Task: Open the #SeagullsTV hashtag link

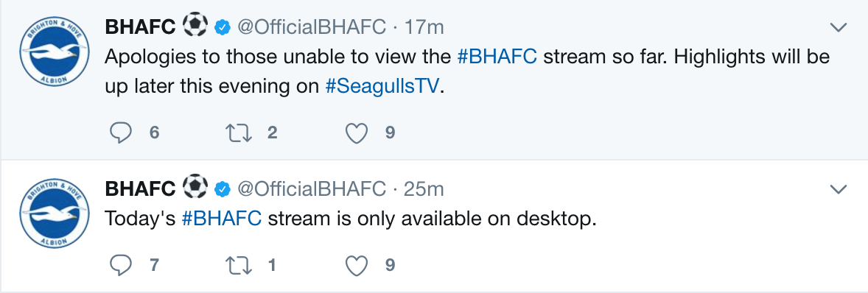Action: 382,88
